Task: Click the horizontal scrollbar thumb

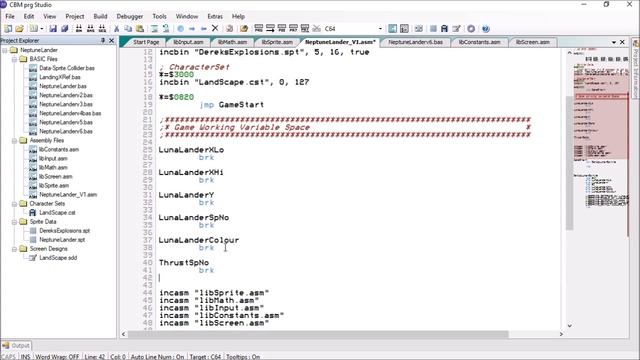Action: pos(318,334)
